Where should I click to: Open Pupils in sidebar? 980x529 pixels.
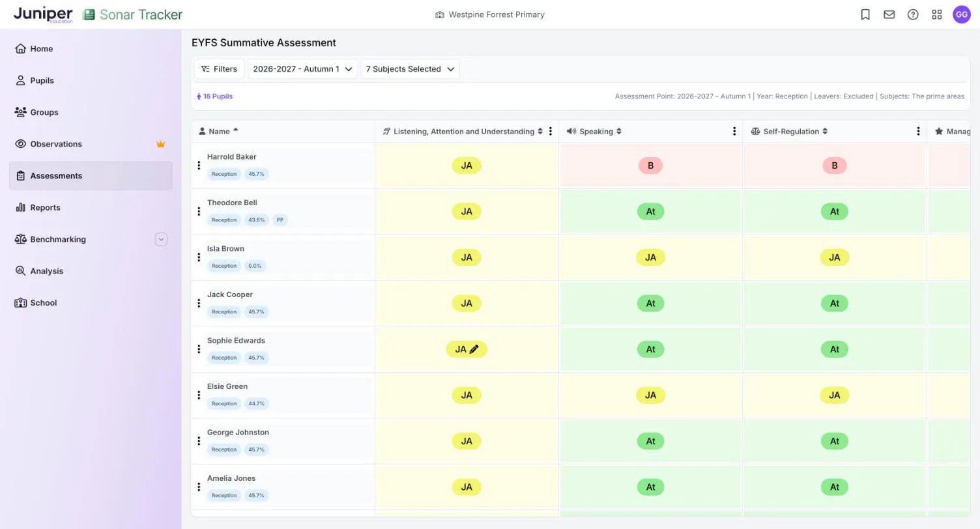coord(91,81)
